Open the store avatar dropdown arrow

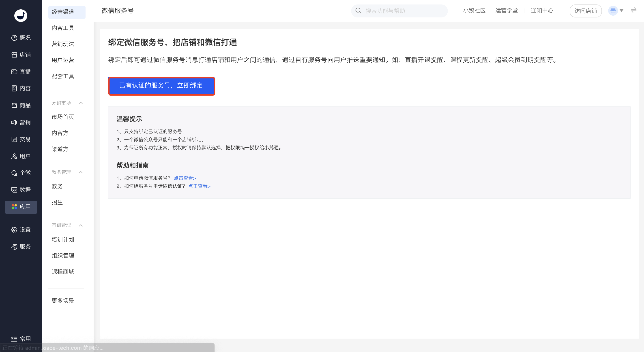click(622, 11)
